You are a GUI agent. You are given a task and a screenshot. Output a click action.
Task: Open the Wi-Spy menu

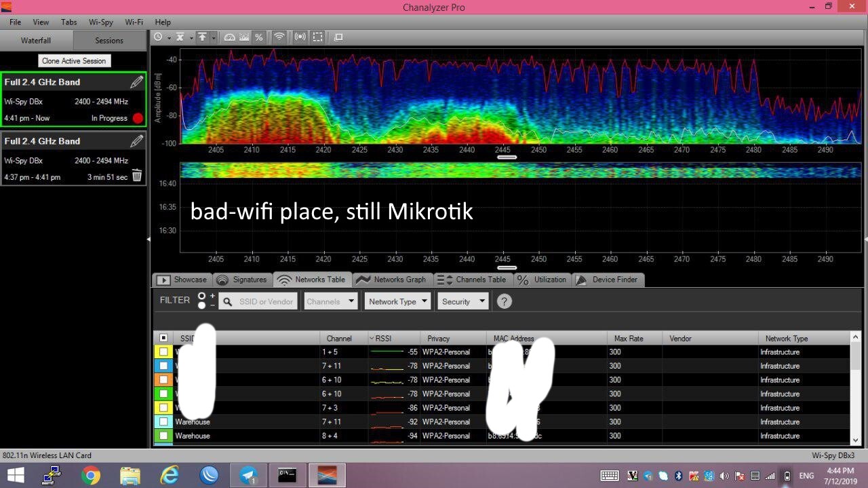(x=101, y=22)
